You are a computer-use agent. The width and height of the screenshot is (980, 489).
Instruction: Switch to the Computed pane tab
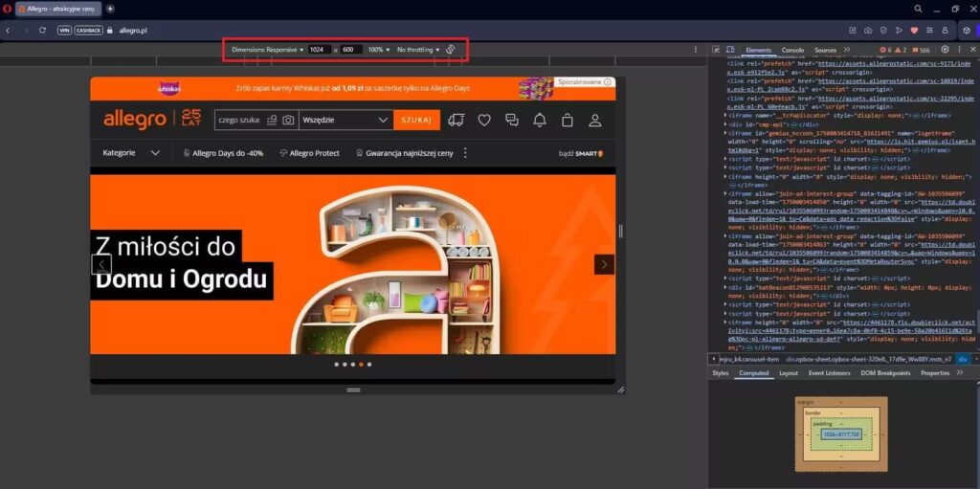(753, 372)
